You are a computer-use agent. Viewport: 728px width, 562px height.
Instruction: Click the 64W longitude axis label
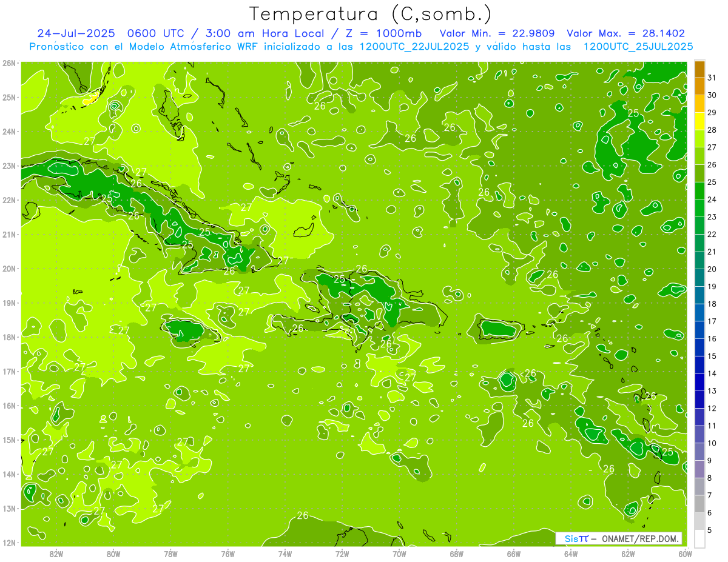pyautogui.click(x=571, y=554)
